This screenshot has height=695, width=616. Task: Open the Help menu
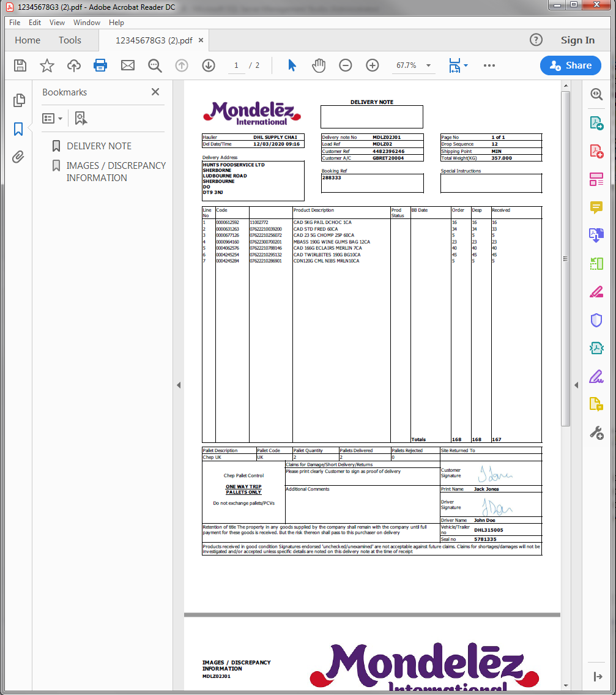point(117,23)
